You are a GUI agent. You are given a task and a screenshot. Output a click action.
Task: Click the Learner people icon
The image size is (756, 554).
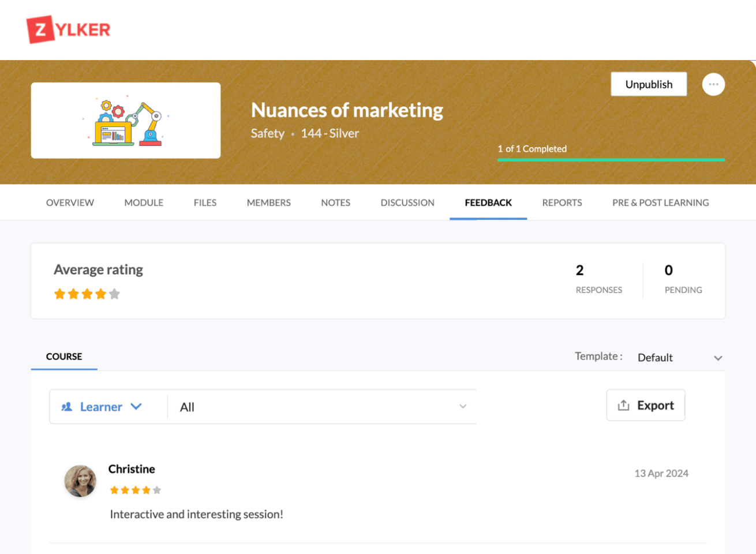(67, 407)
